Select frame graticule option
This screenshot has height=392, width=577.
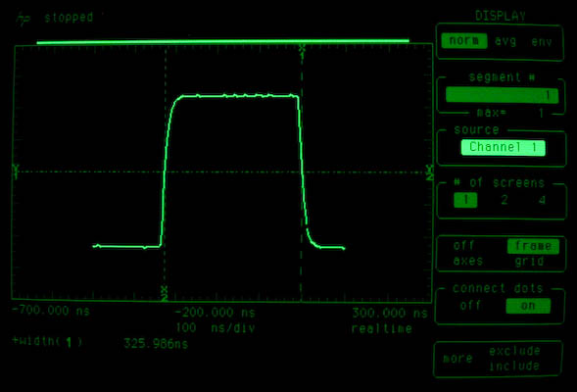click(533, 246)
